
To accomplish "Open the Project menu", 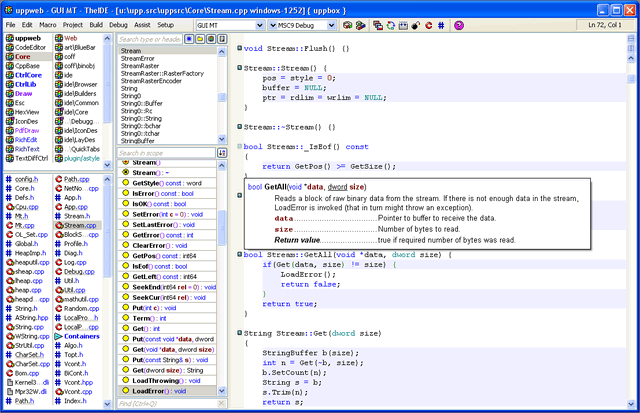I will point(73,25).
